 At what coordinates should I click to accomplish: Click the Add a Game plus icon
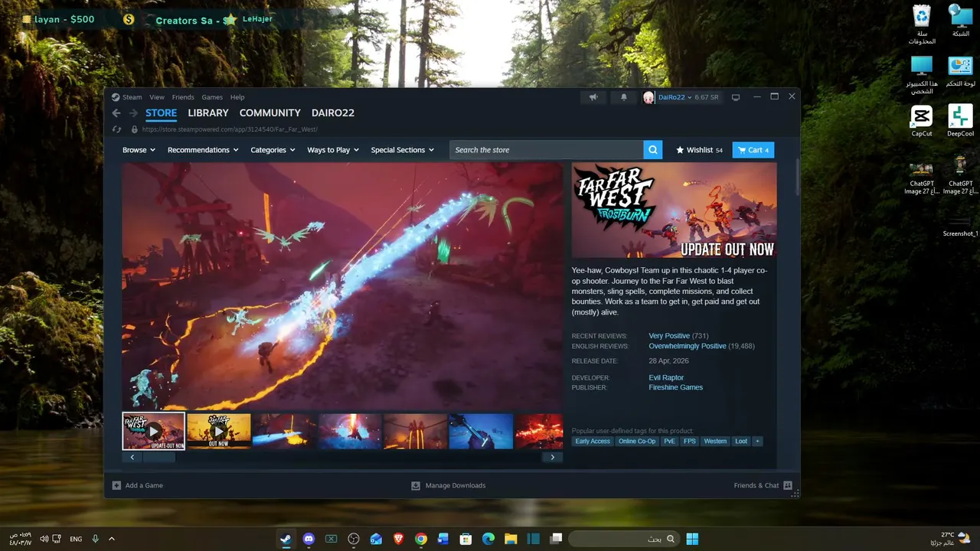pos(116,485)
